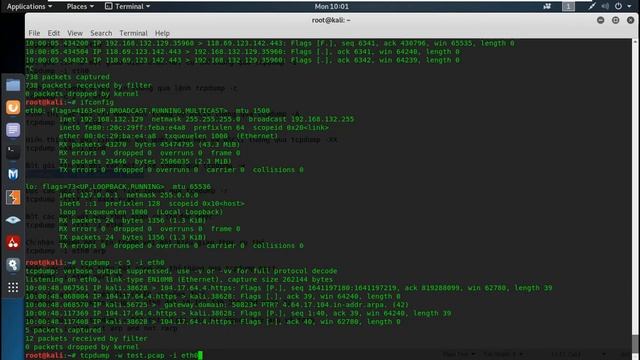Click the Terminal icon in the dock

tap(13, 152)
